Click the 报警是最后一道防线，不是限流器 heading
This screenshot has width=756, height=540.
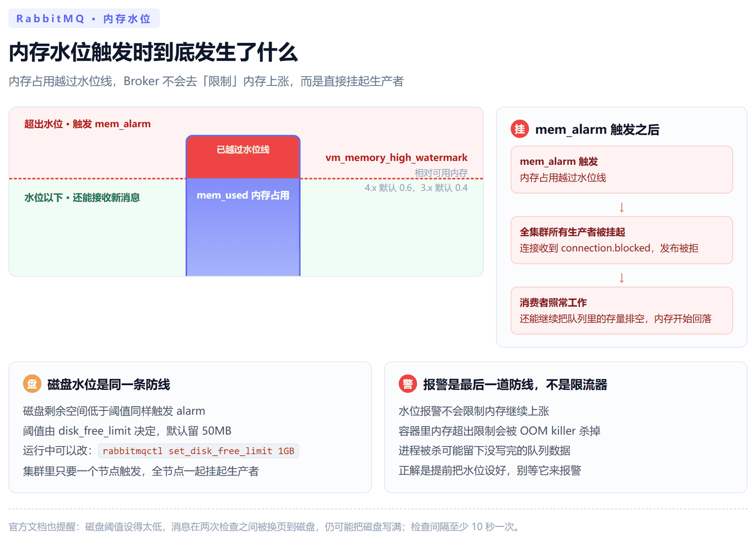click(515, 385)
